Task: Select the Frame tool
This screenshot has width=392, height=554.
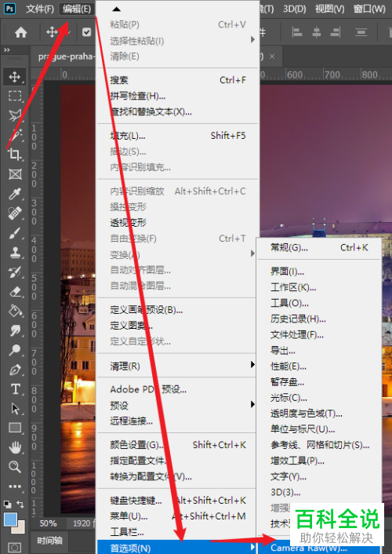Action: [14, 174]
